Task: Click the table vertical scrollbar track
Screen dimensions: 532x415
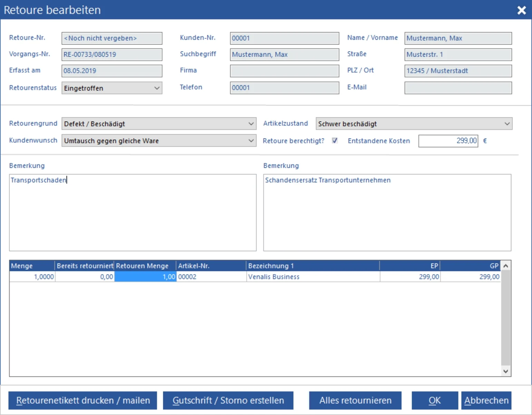Action: tap(506, 318)
